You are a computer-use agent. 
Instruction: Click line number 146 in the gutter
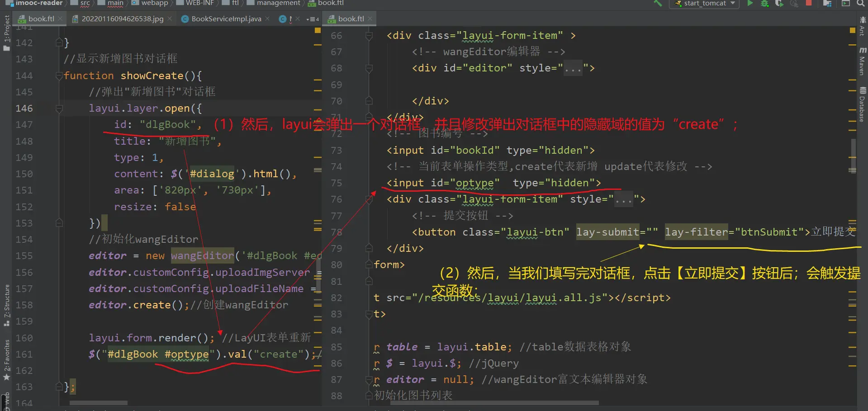[x=24, y=109]
